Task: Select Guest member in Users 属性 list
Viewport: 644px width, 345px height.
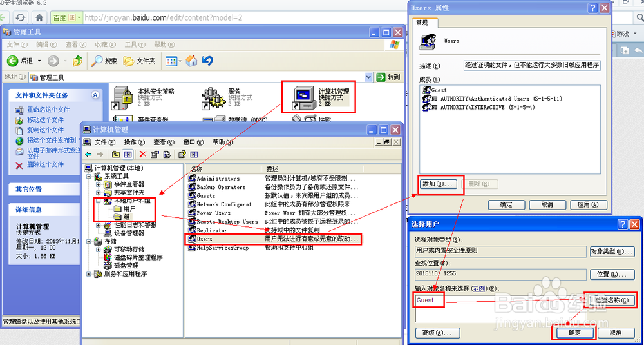Action: tap(435, 90)
